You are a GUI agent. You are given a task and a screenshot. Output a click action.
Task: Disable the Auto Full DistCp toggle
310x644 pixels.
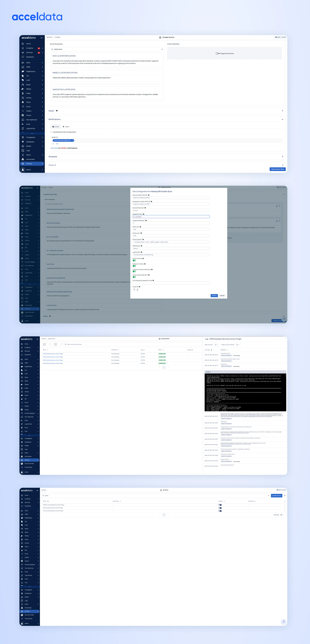click(x=134, y=260)
